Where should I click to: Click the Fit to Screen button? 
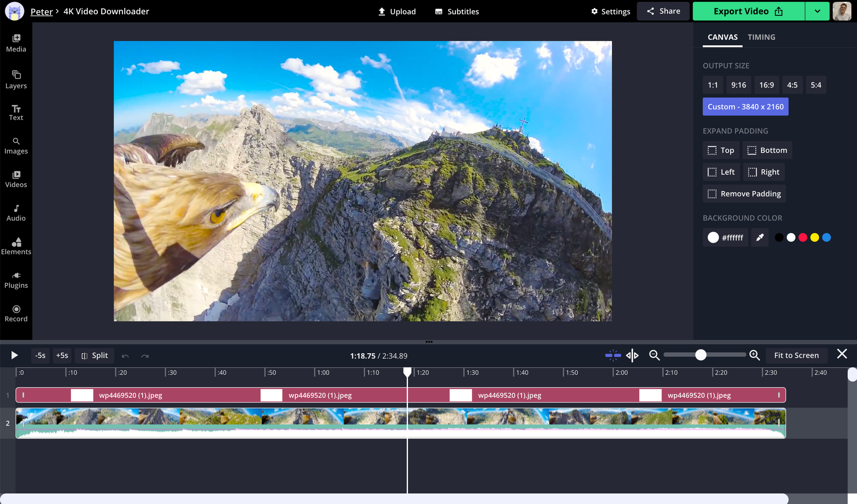point(796,355)
